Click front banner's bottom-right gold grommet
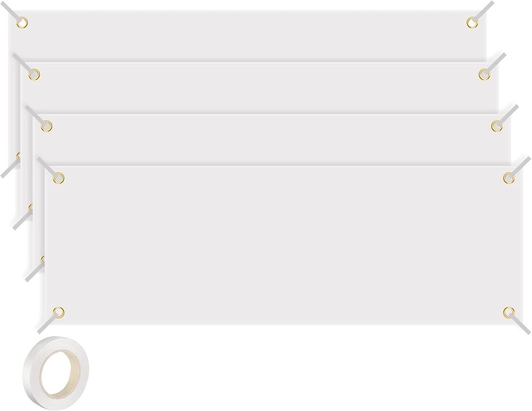The height and width of the screenshot is (411, 532). point(509,312)
